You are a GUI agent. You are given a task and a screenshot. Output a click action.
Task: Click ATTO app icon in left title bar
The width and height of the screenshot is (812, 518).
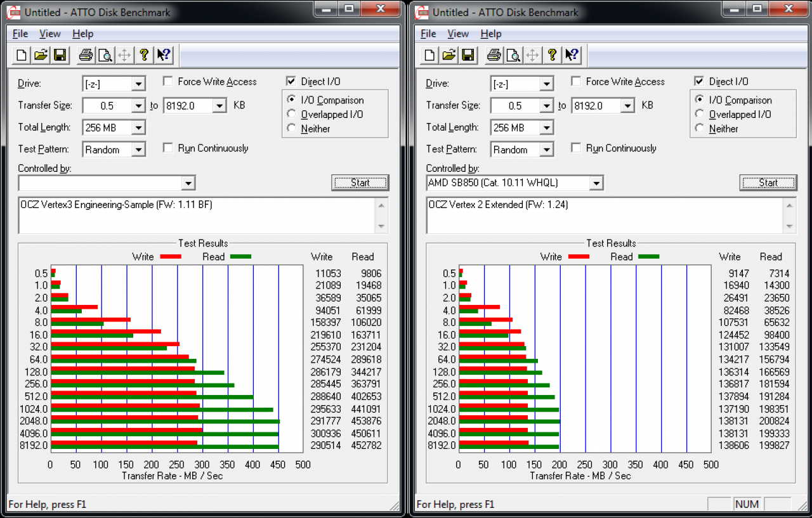click(x=14, y=12)
